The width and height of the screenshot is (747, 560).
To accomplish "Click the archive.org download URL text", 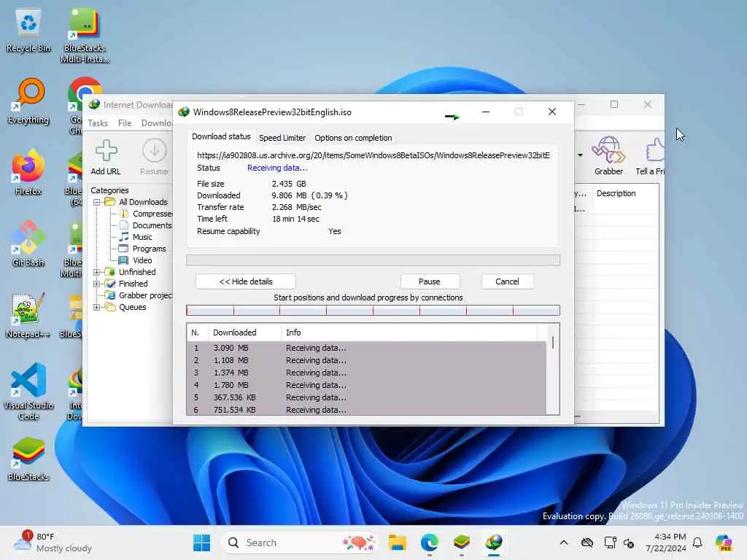I will [373, 155].
